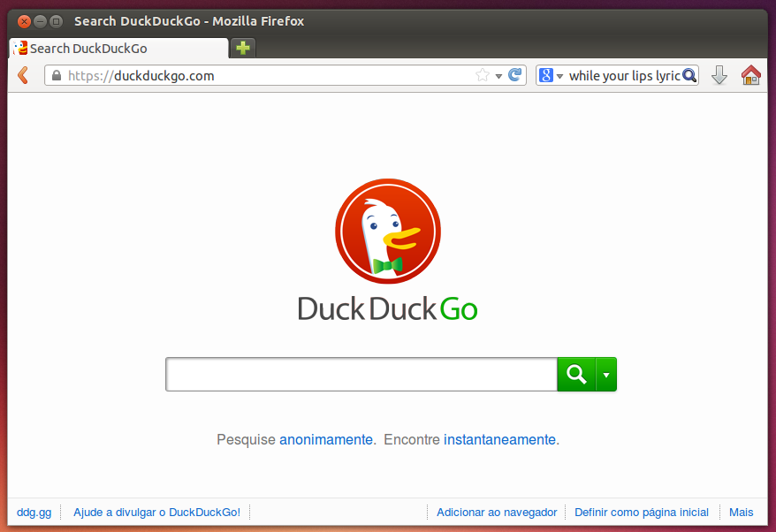Viewport: 776px width, 532px height.
Task: Open the anonimamente link
Action: (x=326, y=439)
